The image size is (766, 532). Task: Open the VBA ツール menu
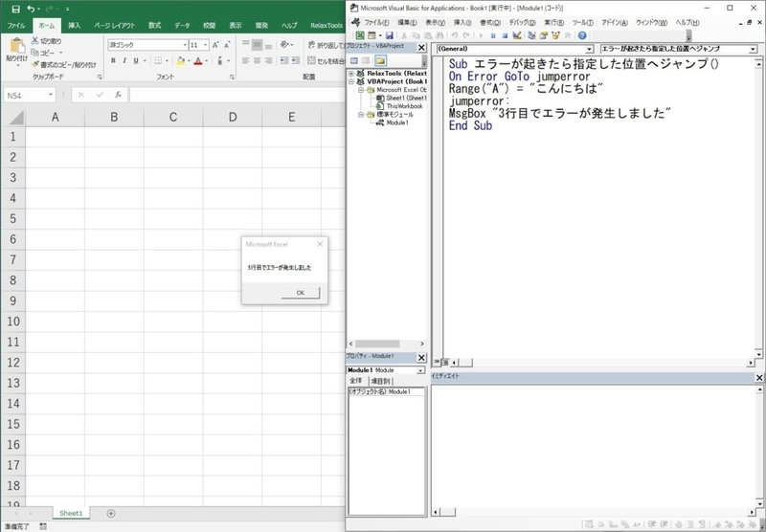point(582,22)
